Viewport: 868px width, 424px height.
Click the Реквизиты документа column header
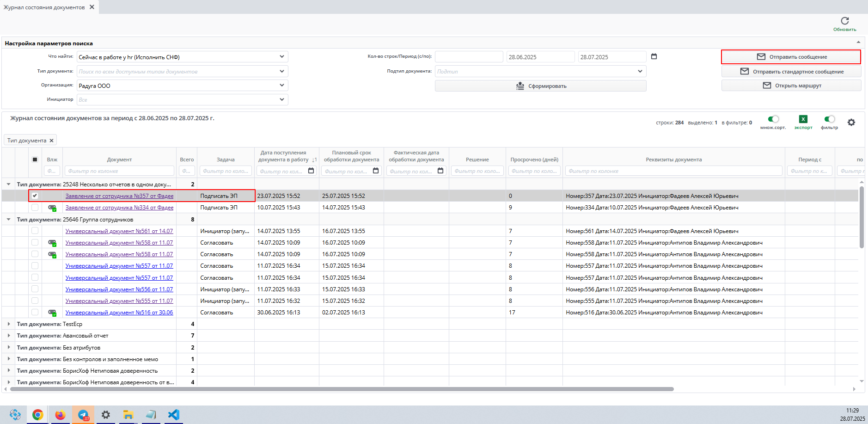tap(673, 160)
